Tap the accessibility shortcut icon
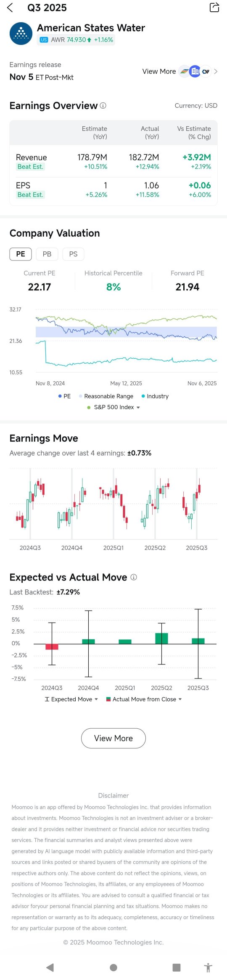Viewport: 227px width, 980px height. click(x=208, y=967)
